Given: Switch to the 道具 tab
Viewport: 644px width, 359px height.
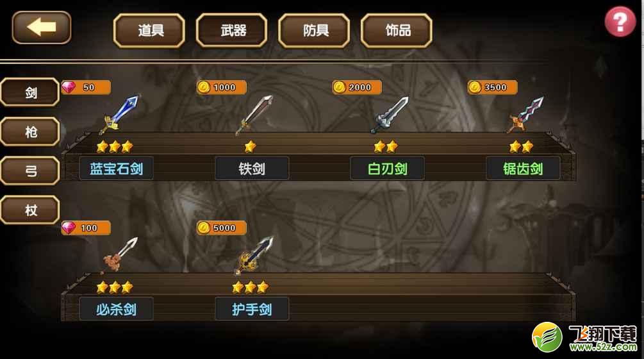Looking at the screenshot, I should pos(149,30).
